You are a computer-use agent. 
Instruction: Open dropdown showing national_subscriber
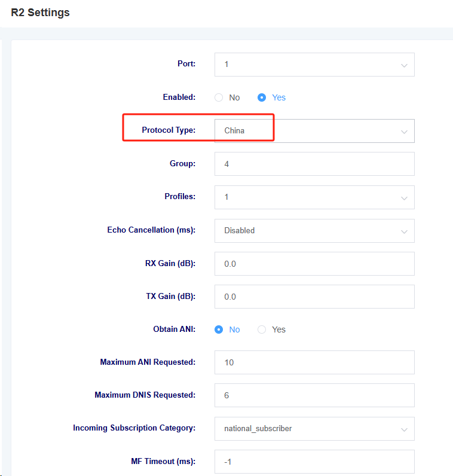[x=314, y=429]
